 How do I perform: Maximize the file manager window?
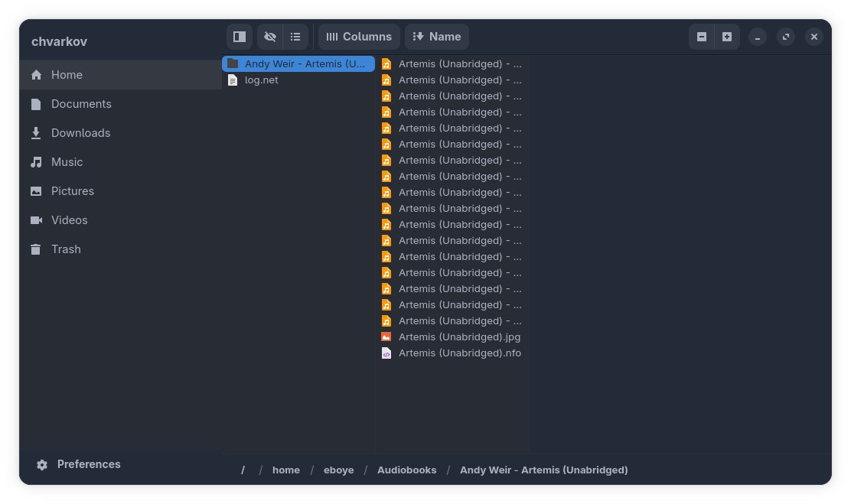786,37
